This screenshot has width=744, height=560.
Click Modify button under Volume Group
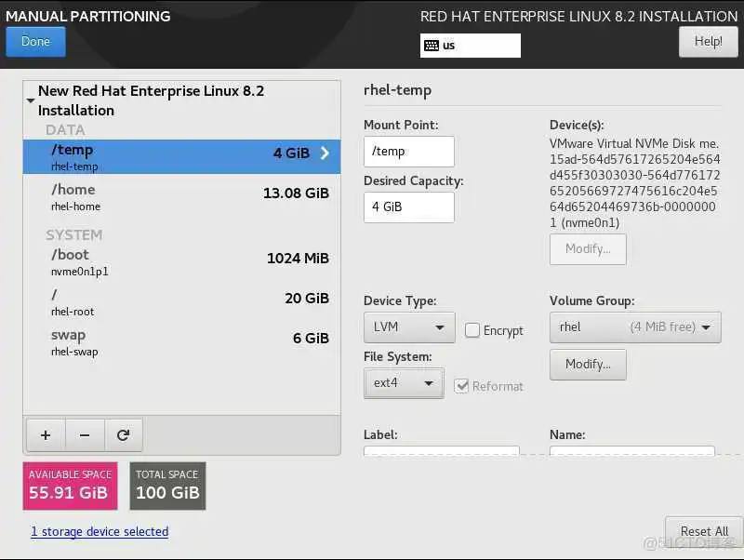point(588,364)
